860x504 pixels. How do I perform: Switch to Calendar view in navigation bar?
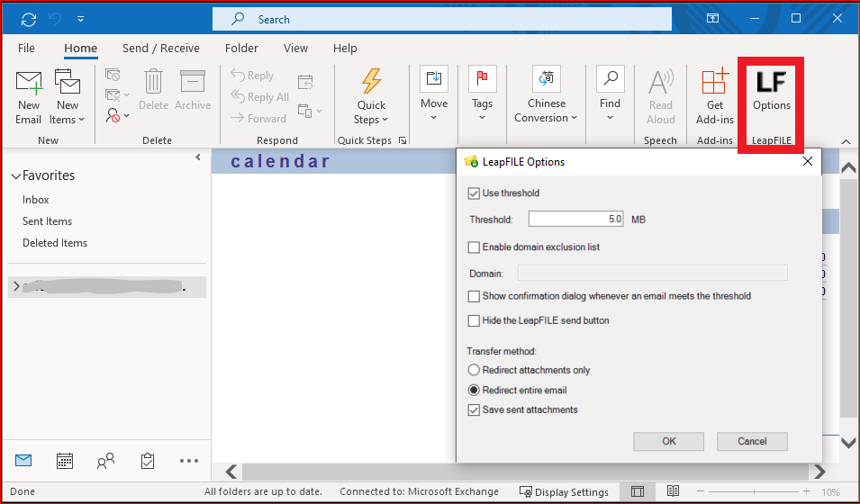coord(65,461)
